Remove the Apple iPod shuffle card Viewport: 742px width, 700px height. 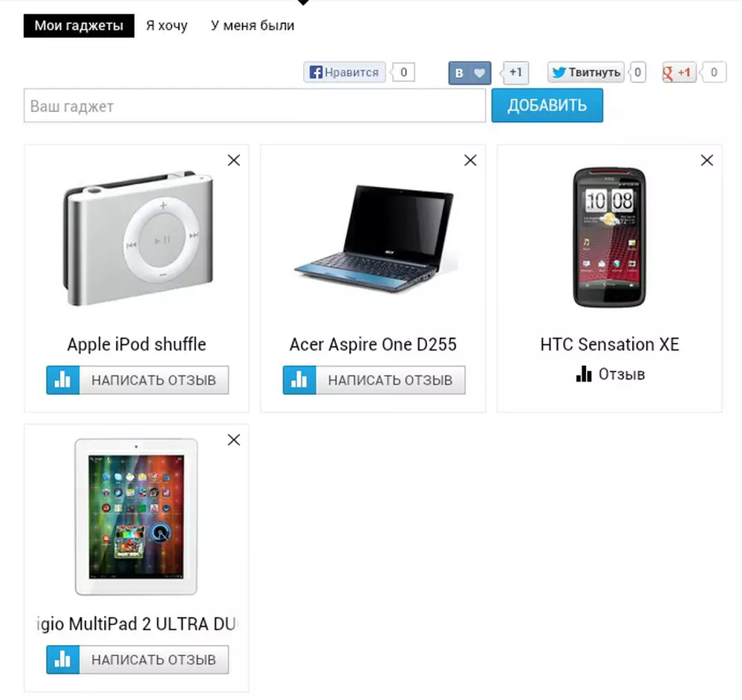234,160
